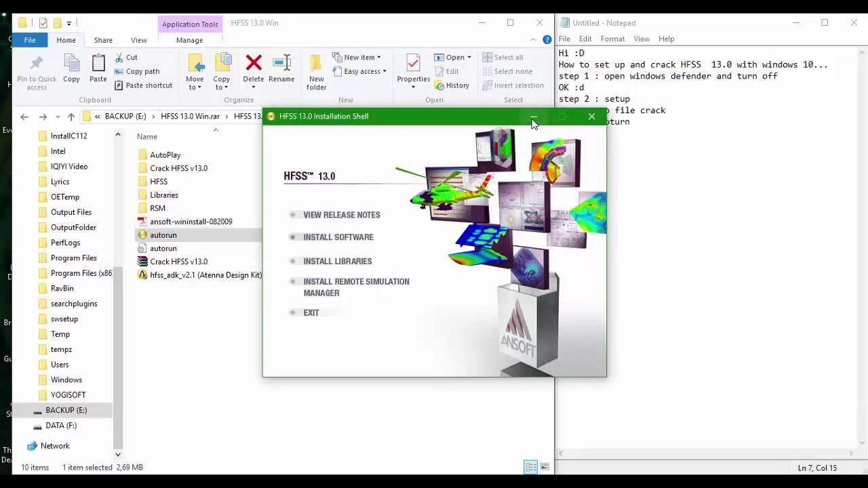Click the Back arrow in Explorer
Viewport: 868px width, 488px height.
(x=24, y=117)
